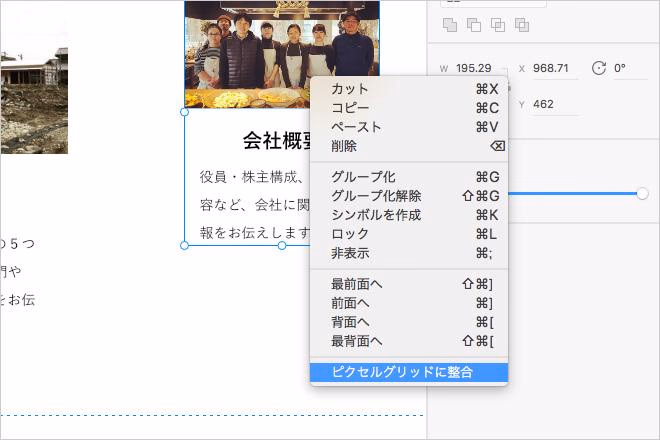Click the Union boolean operation icon
This screenshot has width=660, height=440.
(x=449, y=25)
